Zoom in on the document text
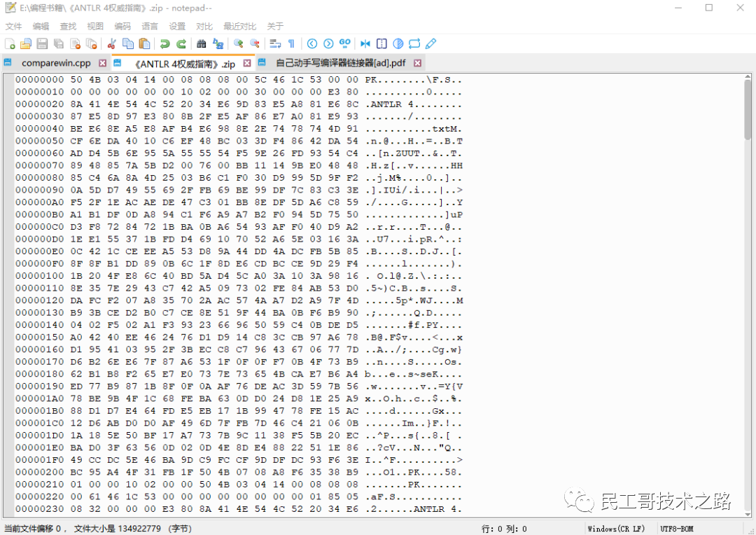This screenshot has width=756, height=535. click(x=238, y=43)
